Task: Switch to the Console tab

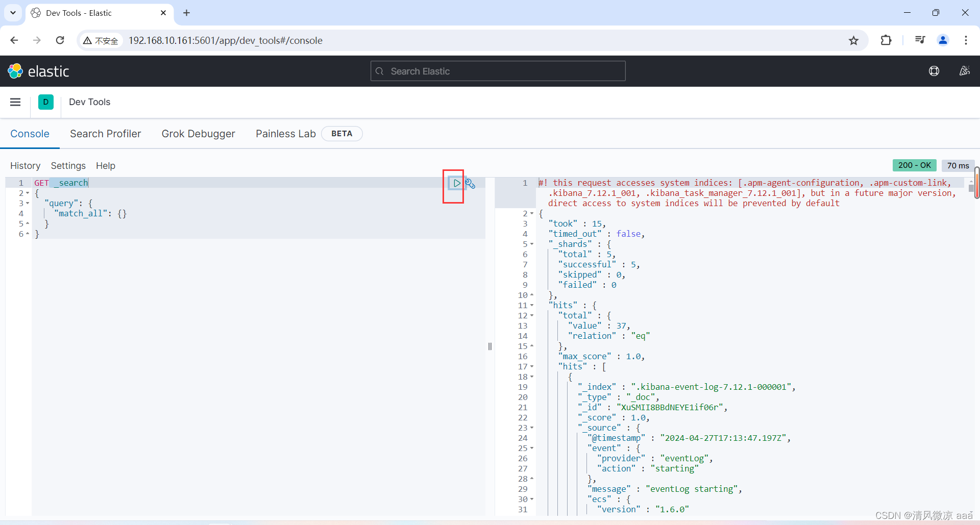Action: (x=30, y=134)
